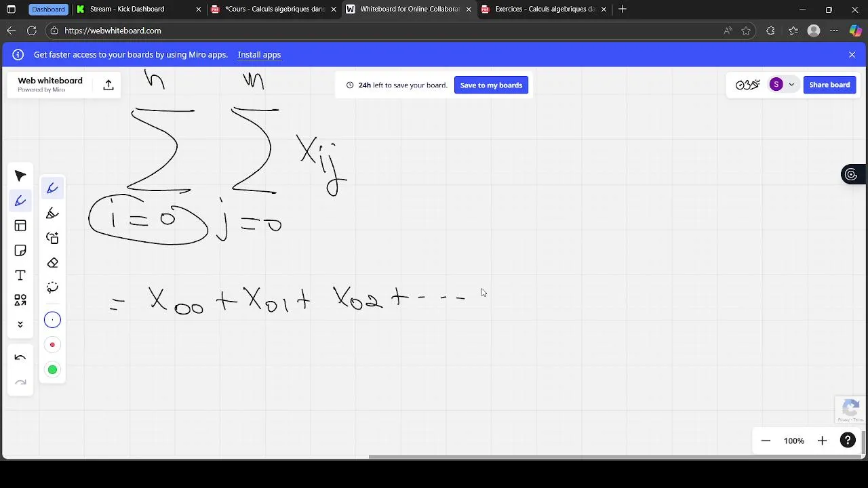View site information icon
This screenshot has height=488, width=868.
point(54,30)
